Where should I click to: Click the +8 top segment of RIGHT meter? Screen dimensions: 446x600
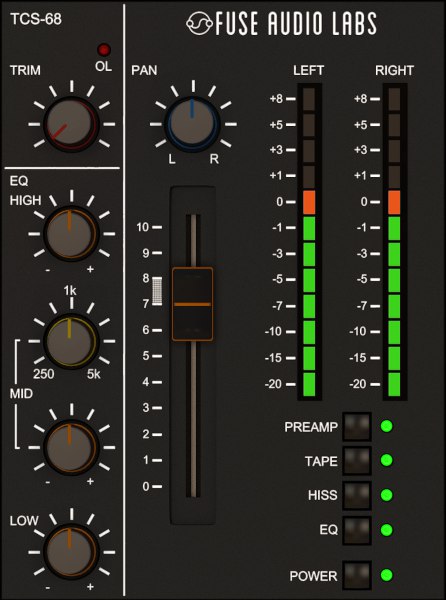coord(394,99)
